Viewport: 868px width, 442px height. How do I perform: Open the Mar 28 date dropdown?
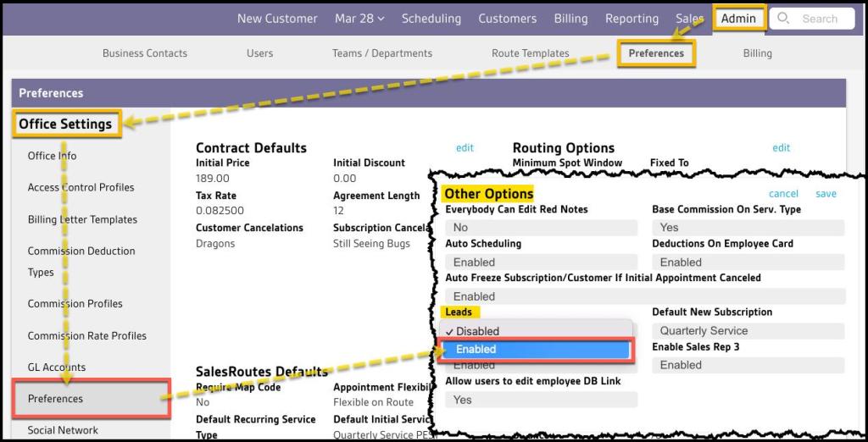(359, 19)
